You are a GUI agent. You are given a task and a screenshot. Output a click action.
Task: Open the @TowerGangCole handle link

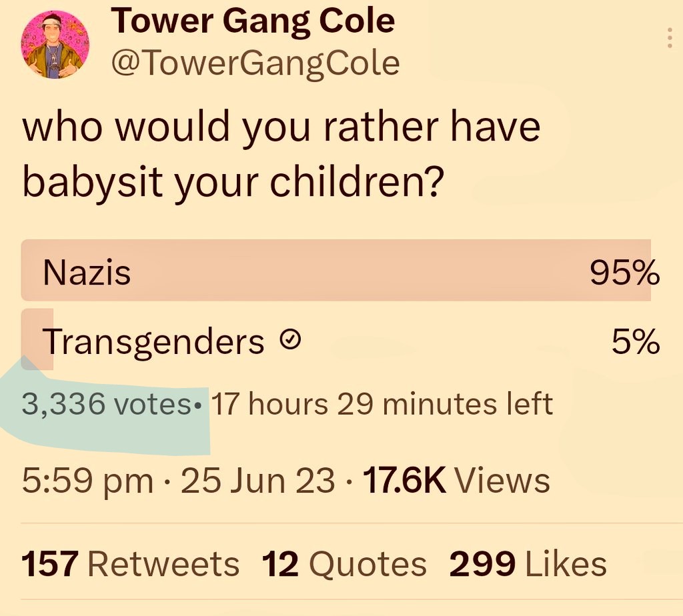[255, 63]
